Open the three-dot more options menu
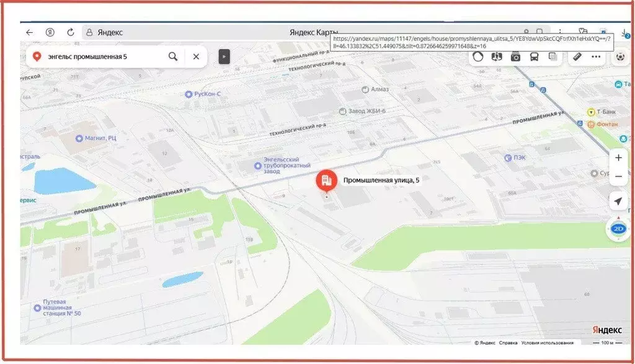This screenshot has height=364, width=635. click(596, 57)
